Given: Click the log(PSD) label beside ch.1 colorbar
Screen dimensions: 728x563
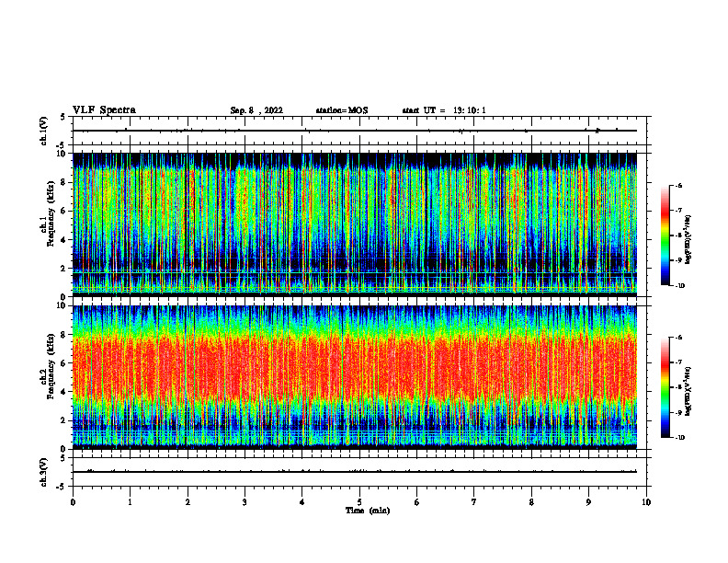Looking at the screenshot, I should [x=688, y=240].
